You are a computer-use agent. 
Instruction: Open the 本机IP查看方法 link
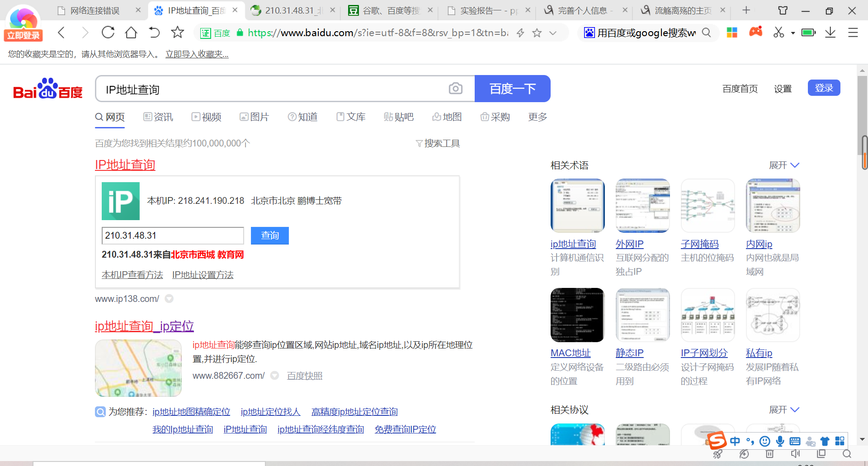132,275
